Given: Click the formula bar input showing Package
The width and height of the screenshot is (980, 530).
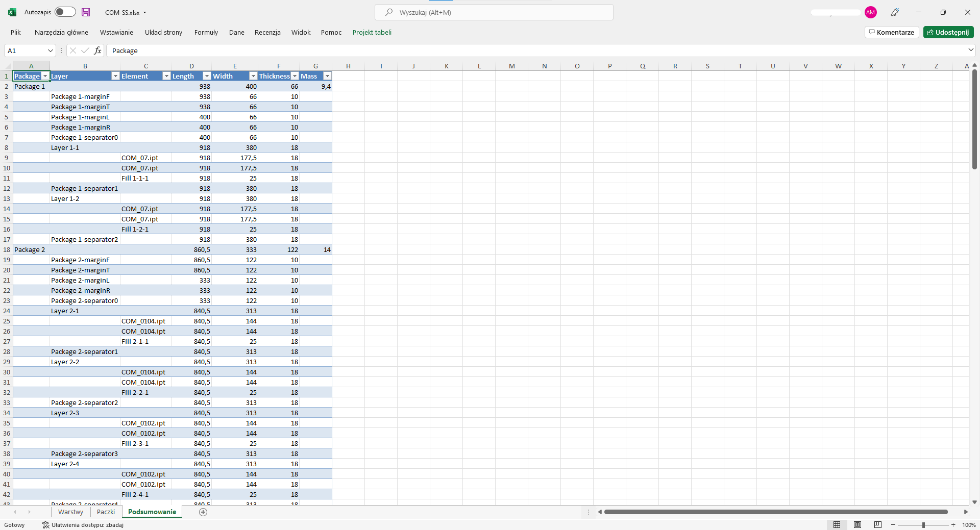Looking at the screenshot, I should coord(536,51).
